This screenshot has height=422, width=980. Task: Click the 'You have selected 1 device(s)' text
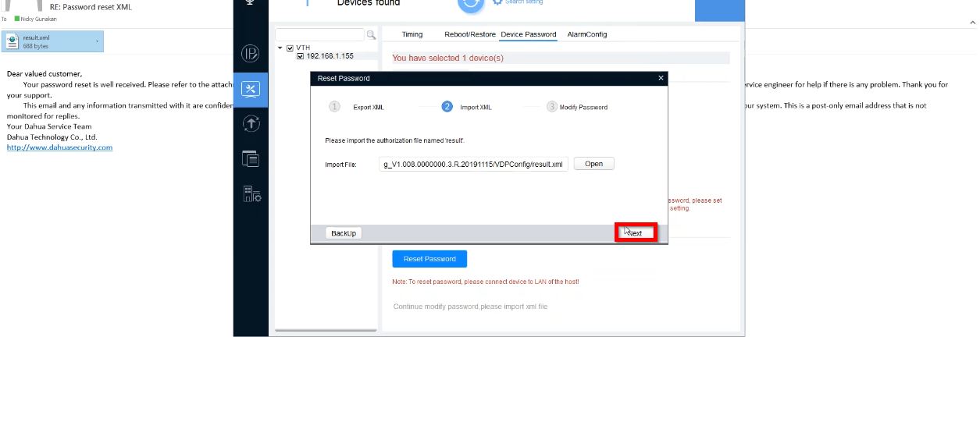coord(447,58)
